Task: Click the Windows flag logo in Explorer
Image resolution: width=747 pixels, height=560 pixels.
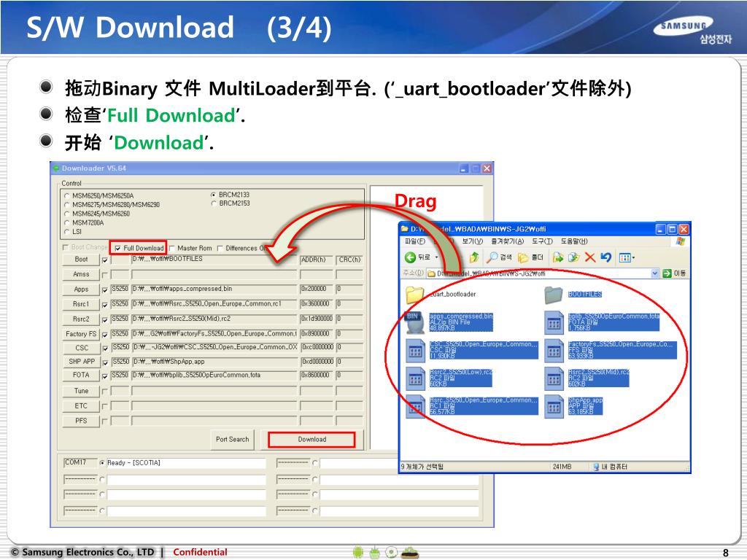Action: click(x=680, y=242)
